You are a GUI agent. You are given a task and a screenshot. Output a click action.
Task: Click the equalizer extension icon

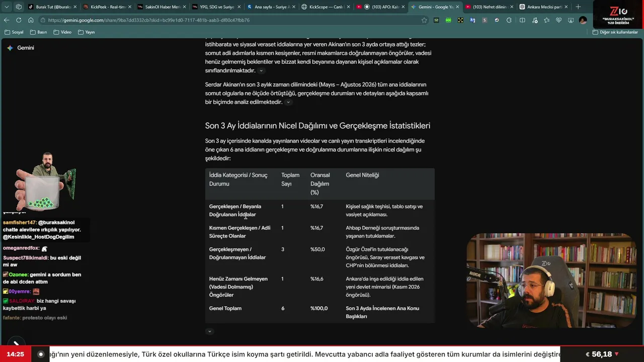pyautogui.click(x=436, y=20)
